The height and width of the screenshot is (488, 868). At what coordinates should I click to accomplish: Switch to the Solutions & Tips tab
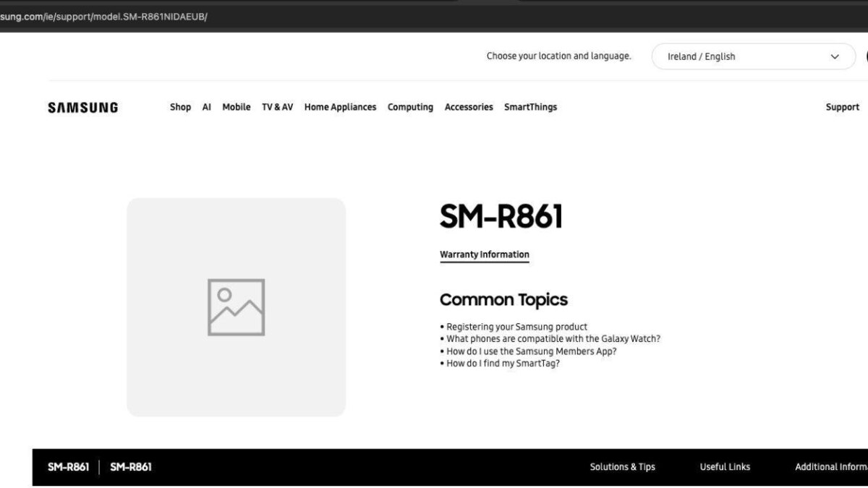[622, 467]
